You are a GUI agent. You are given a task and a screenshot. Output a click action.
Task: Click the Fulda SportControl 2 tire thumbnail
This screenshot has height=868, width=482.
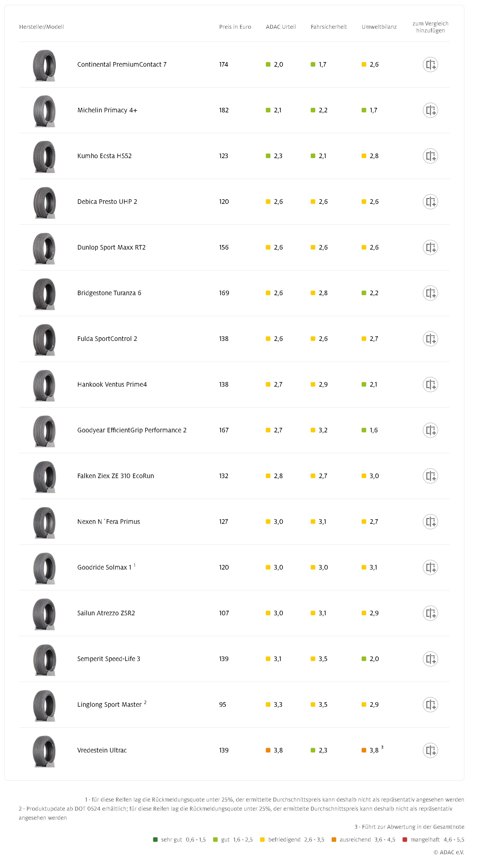(x=44, y=339)
